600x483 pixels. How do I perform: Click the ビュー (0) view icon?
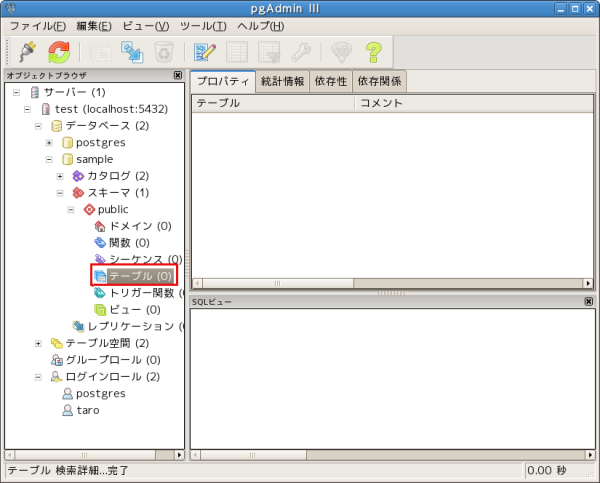coord(100,310)
